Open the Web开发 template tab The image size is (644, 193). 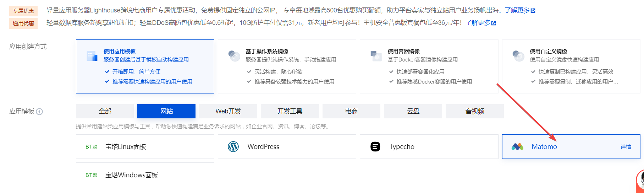(x=228, y=111)
